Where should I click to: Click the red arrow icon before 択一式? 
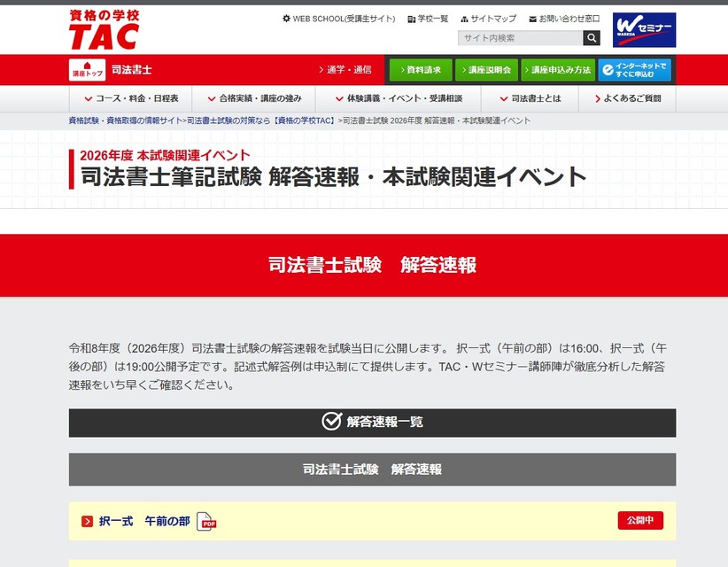tap(88, 522)
